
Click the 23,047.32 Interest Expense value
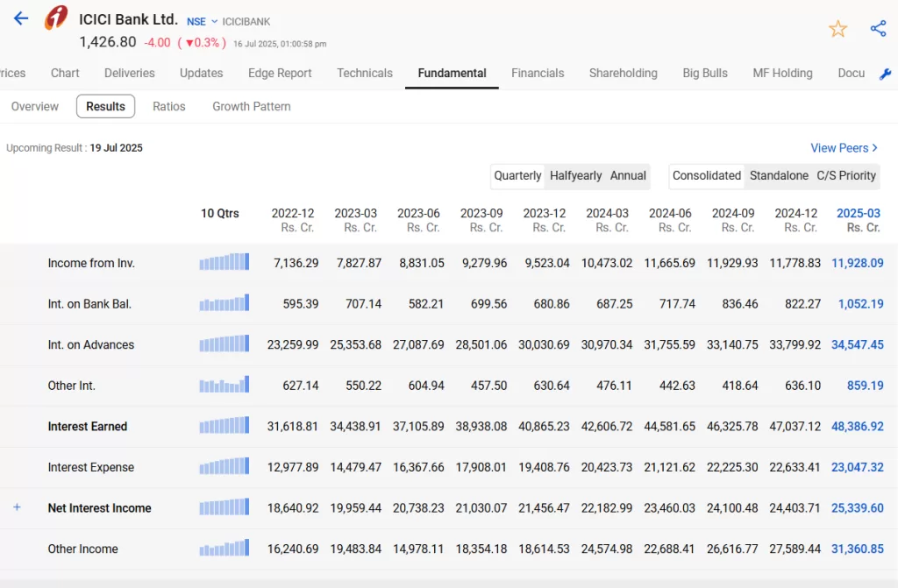point(858,467)
